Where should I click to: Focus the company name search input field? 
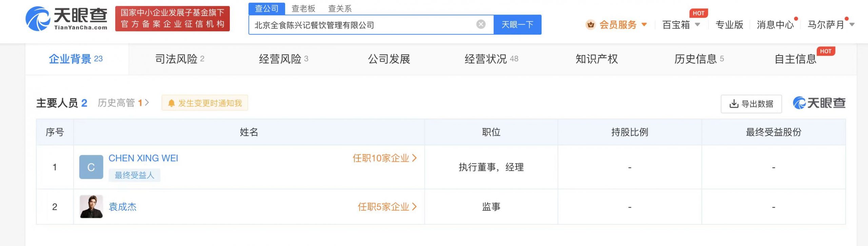363,25
